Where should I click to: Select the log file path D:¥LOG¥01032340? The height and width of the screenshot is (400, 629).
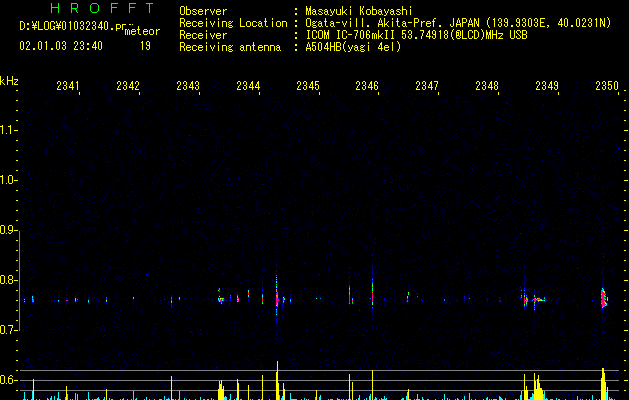coord(74,26)
